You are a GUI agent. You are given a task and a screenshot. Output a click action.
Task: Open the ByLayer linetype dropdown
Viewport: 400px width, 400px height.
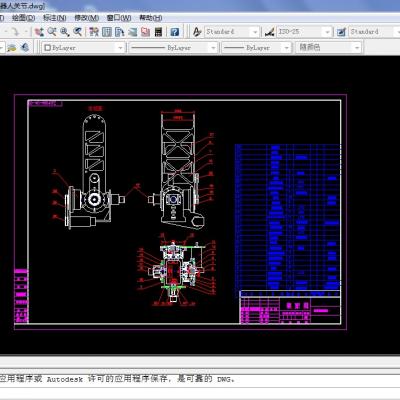(x=173, y=48)
